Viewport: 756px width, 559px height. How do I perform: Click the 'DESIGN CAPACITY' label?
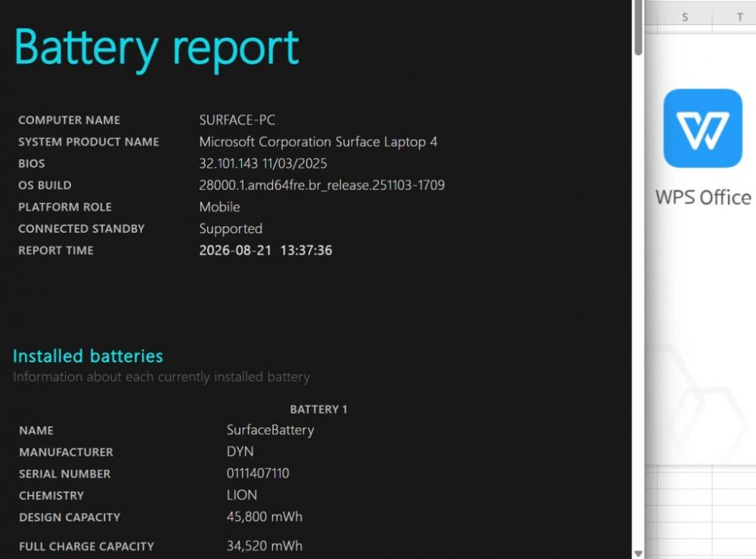[x=70, y=517]
